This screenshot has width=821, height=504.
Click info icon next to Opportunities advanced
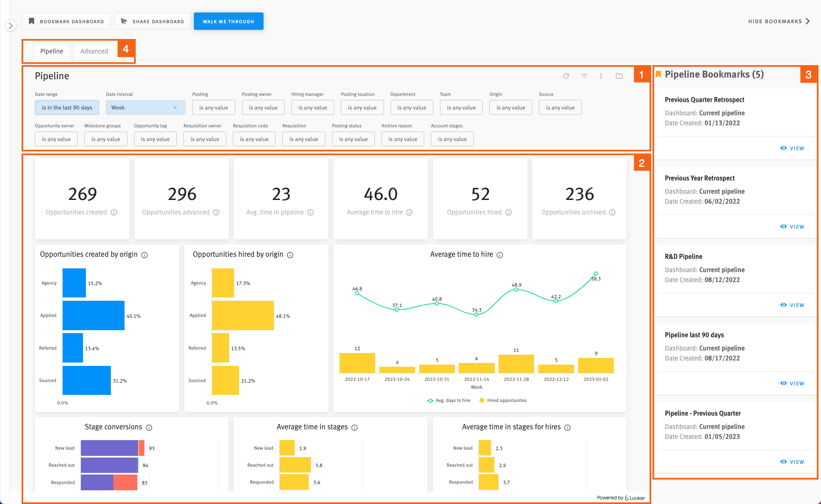(216, 212)
